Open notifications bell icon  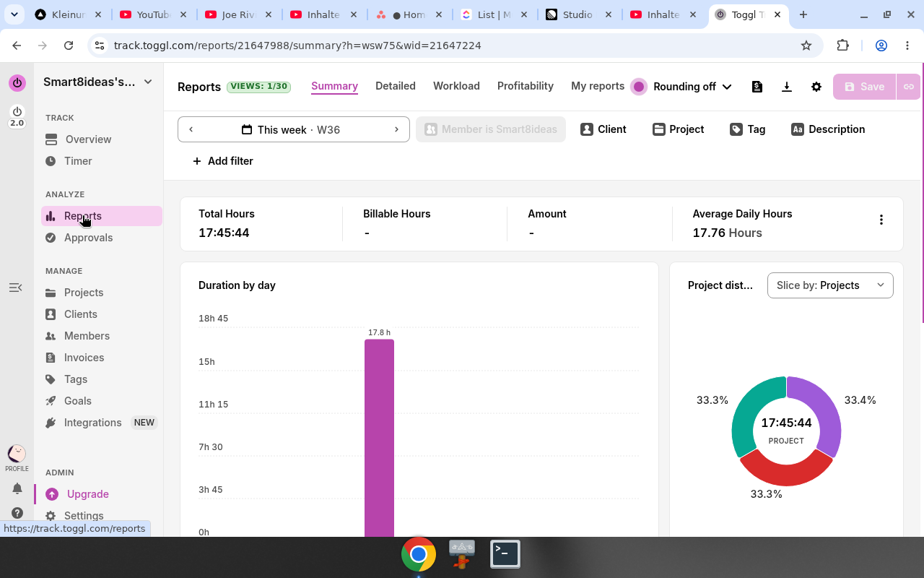(17, 489)
